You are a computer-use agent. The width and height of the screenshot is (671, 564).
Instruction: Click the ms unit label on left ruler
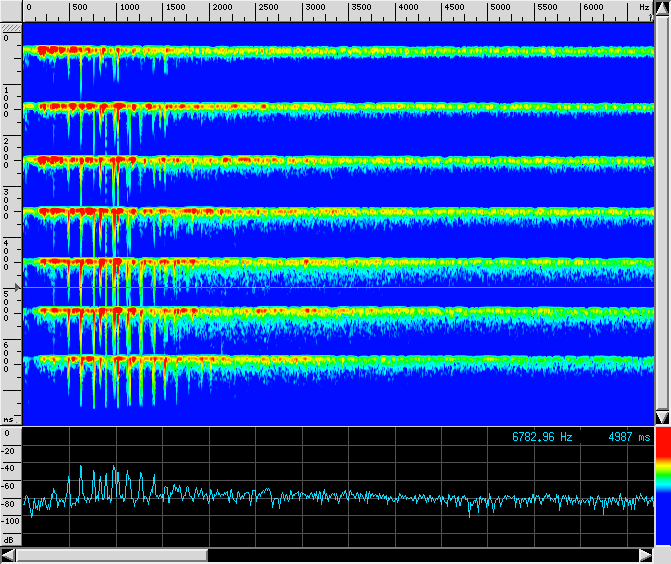[x=7, y=420]
